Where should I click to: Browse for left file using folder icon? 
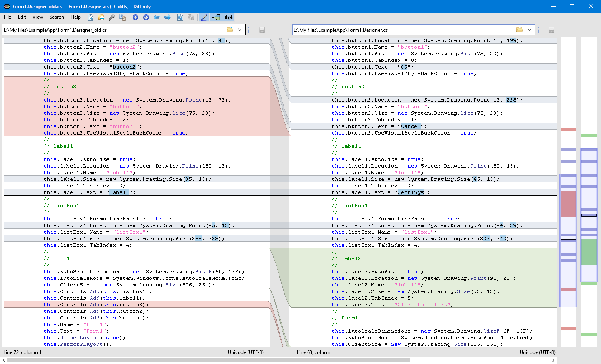230,30
